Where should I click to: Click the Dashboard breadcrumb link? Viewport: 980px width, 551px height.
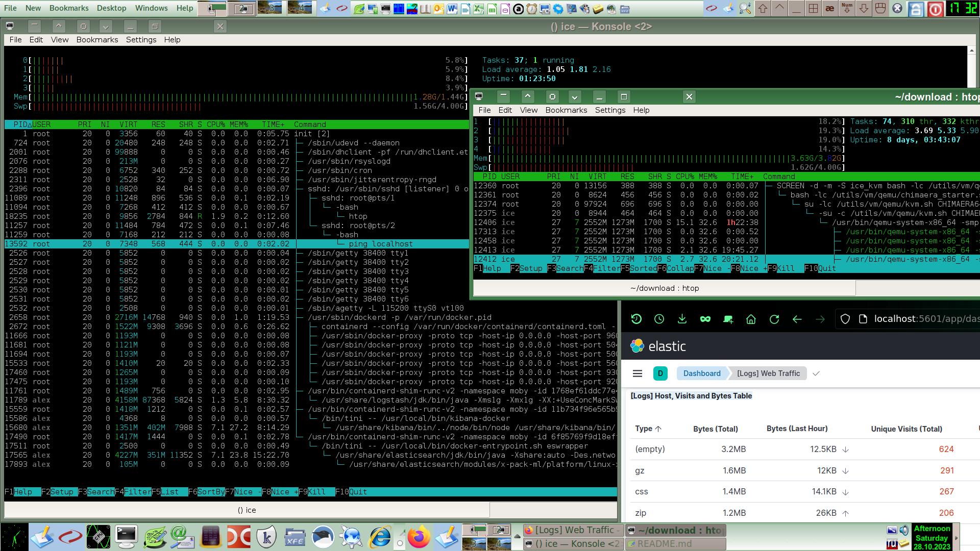(701, 373)
